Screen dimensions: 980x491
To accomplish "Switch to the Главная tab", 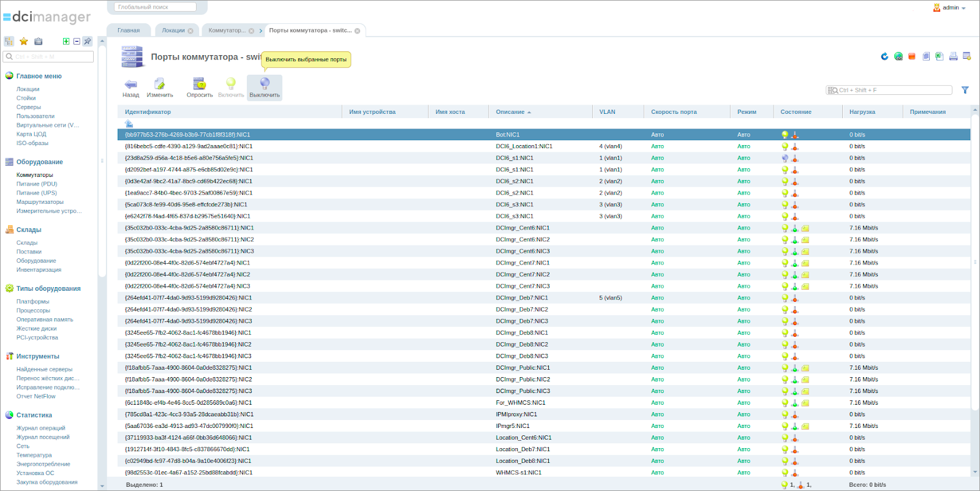I will 129,31.
